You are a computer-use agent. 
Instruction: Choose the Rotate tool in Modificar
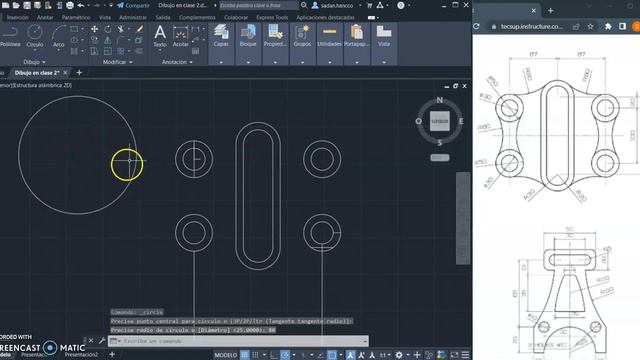coord(108,29)
